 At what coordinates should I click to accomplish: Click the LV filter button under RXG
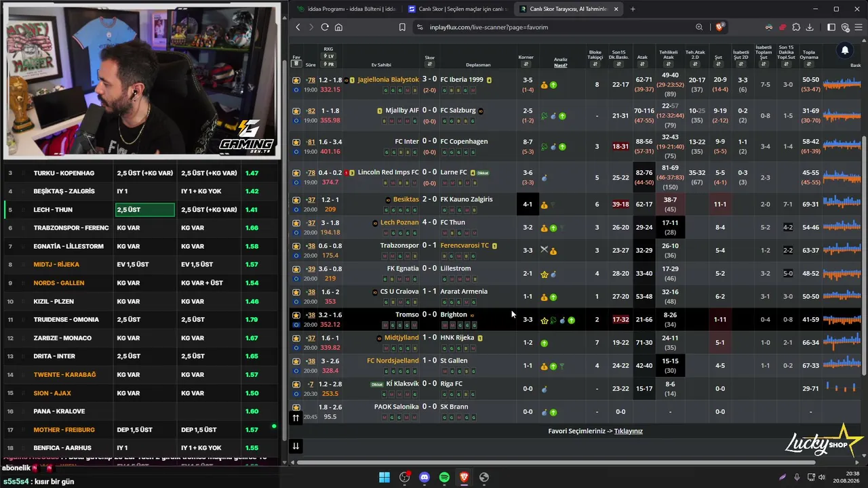[329, 56]
